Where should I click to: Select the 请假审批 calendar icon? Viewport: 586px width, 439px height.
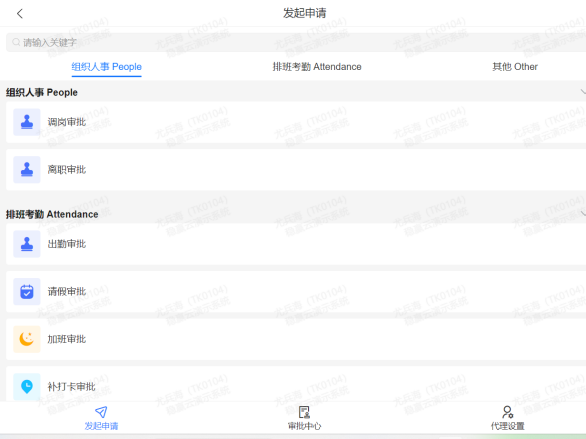click(27, 292)
